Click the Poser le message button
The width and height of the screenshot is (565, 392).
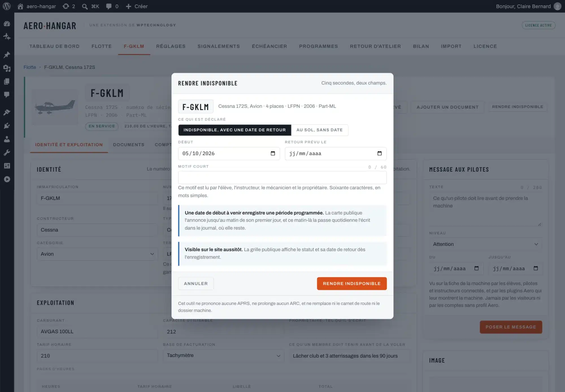511,327
